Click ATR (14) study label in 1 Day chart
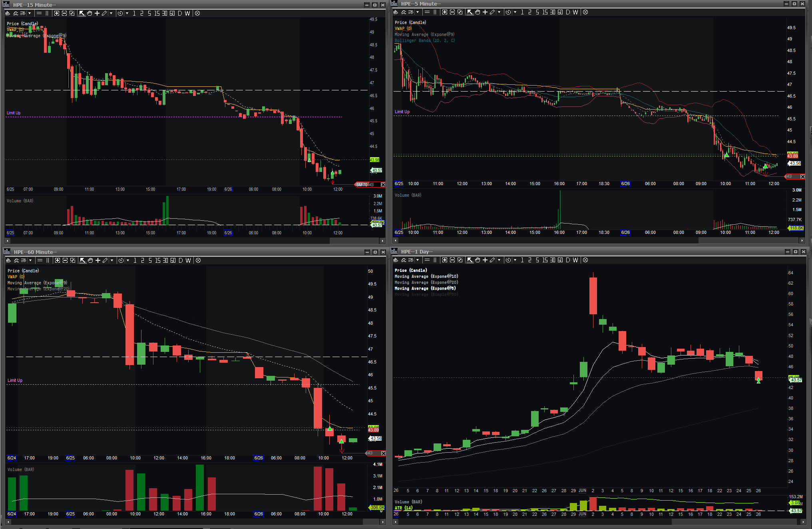 404,508
